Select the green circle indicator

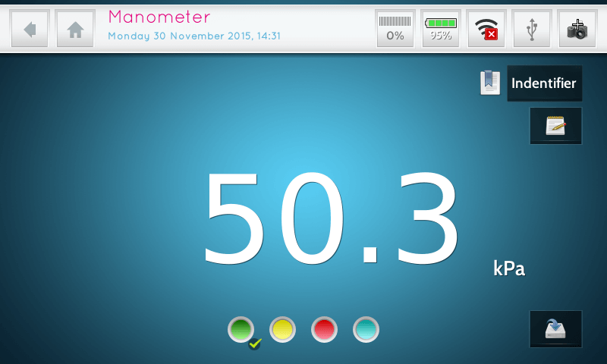(241, 329)
